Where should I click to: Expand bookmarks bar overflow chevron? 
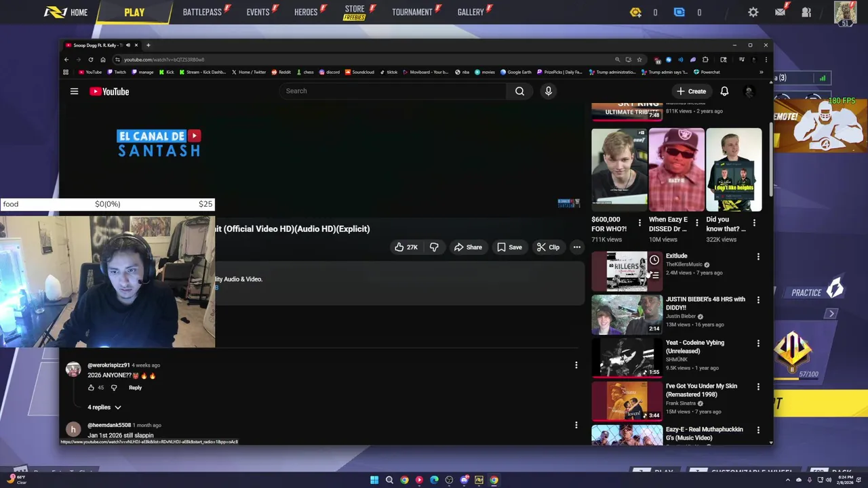click(x=761, y=72)
